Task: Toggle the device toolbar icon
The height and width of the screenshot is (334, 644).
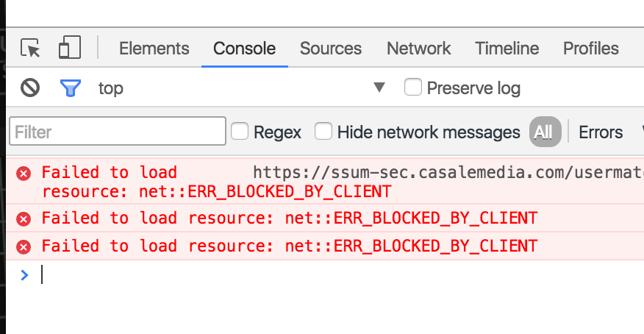Action: (x=70, y=47)
